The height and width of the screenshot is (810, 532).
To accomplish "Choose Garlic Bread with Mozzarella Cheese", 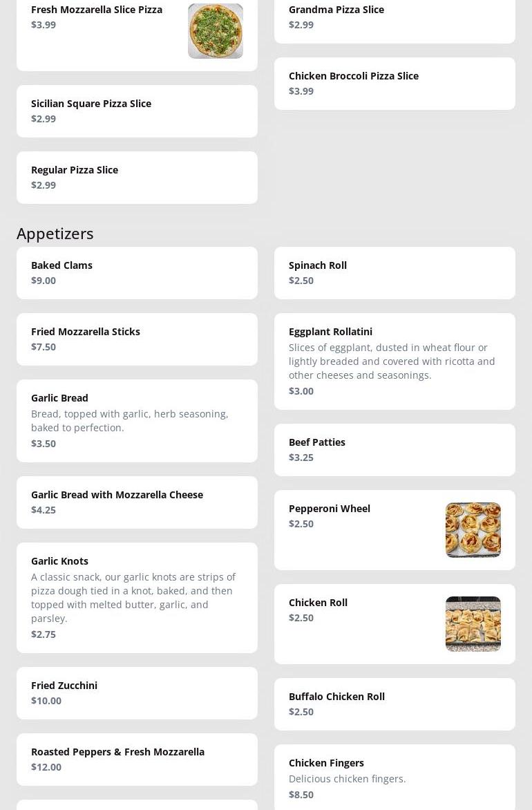I will (137, 502).
